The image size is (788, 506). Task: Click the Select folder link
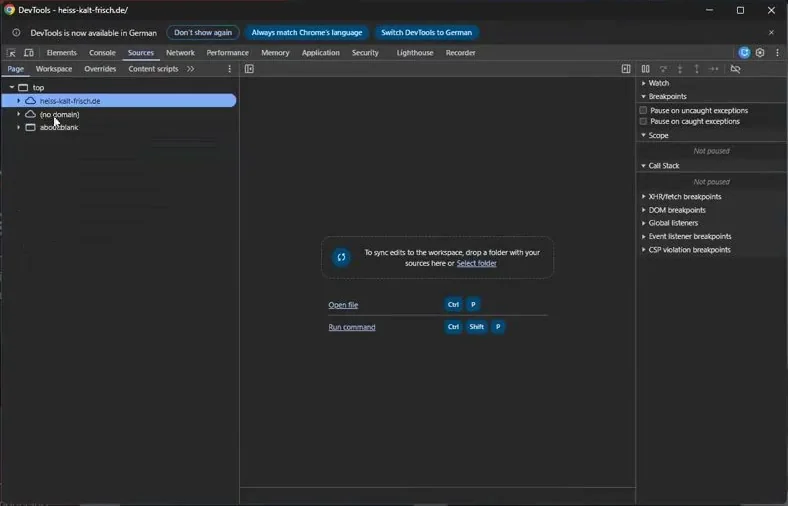(x=476, y=263)
